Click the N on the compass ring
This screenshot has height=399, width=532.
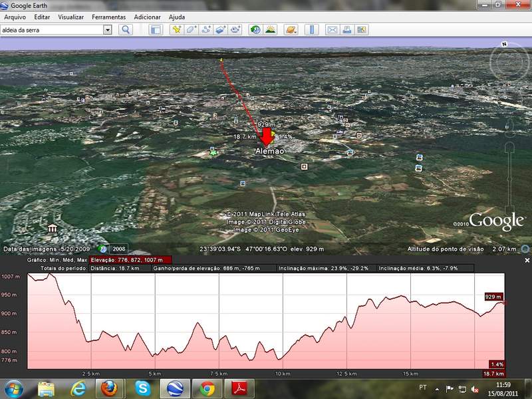[505, 44]
